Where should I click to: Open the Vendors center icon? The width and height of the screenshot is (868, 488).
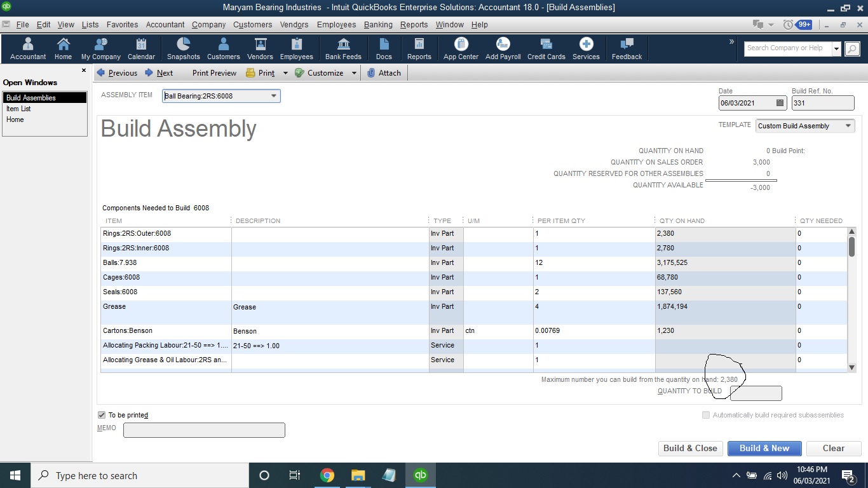(x=260, y=49)
